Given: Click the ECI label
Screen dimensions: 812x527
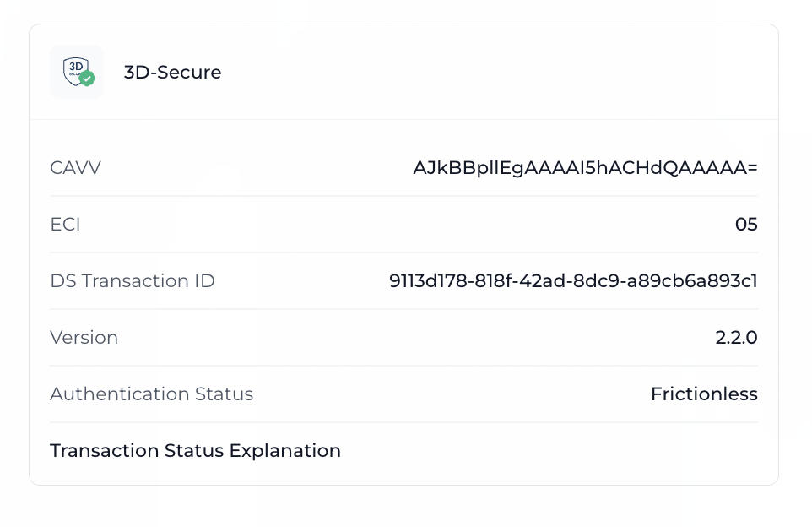Looking at the screenshot, I should [65, 224].
